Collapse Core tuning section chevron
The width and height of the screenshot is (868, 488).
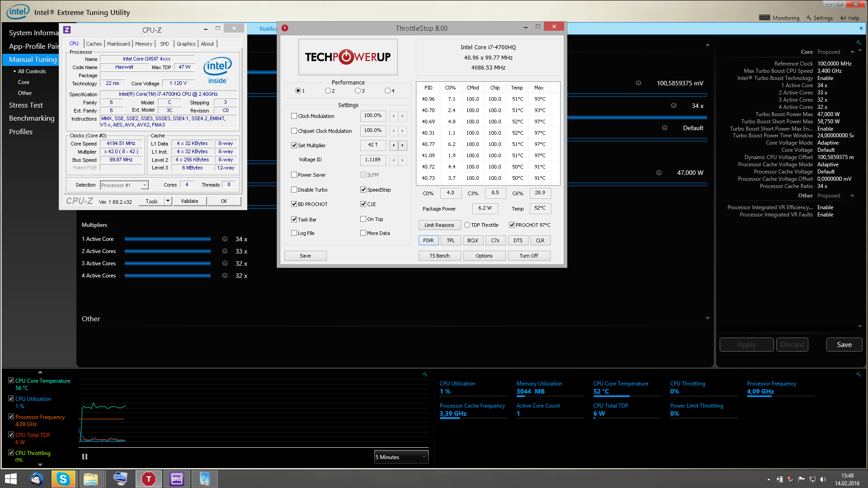[x=708, y=45]
